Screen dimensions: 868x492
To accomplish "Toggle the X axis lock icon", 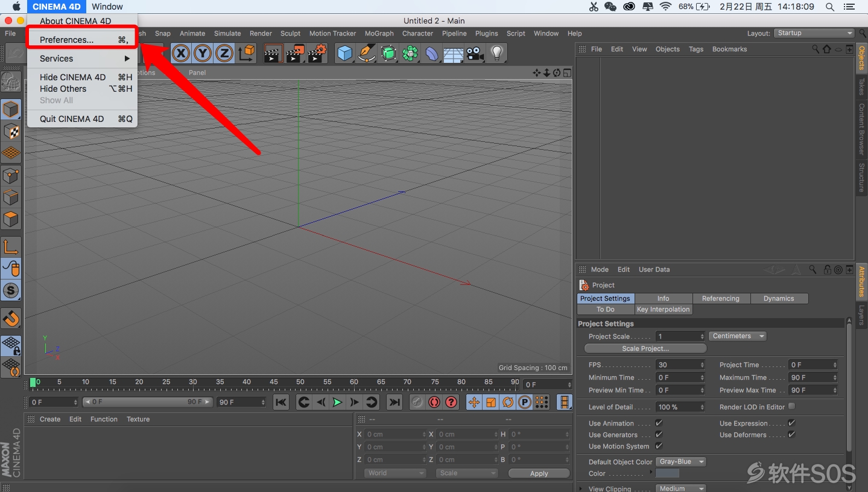I will click(180, 54).
